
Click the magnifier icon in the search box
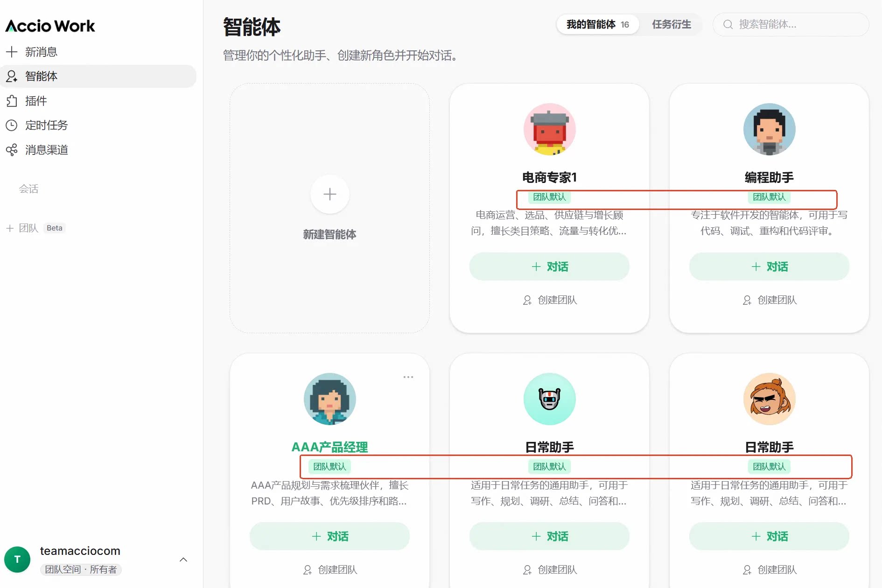[728, 24]
